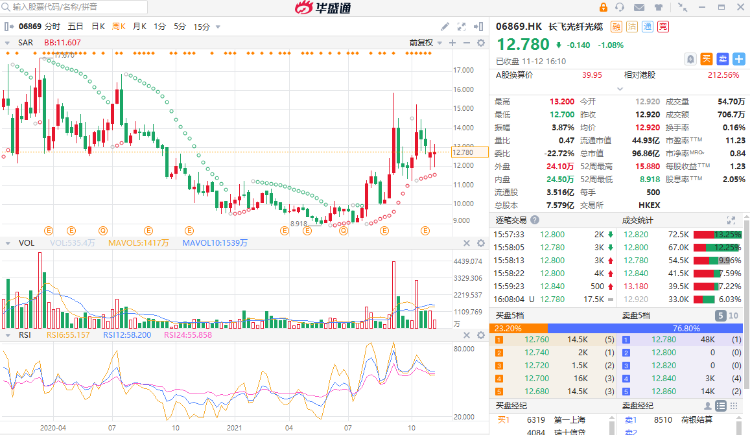Click the 沽 short-selling tag icon
Viewport: 750px width, 435px height.
(632, 27)
